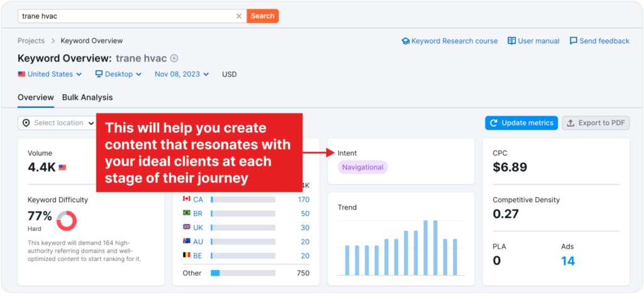Click the Canada flag icon in country list
Image resolution: width=644 pixels, height=297 pixels.
click(186, 200)
